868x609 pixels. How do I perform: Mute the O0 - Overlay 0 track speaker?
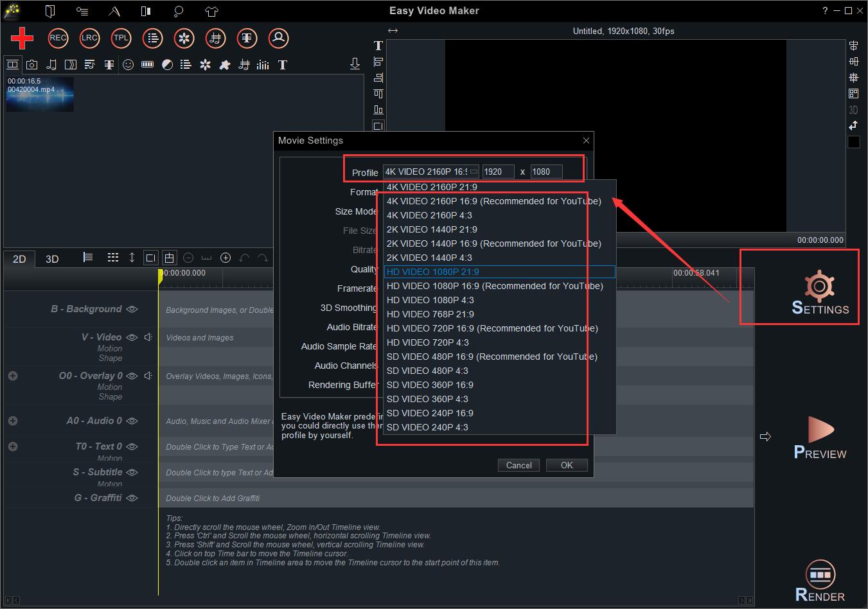click(x=148, y=376)
